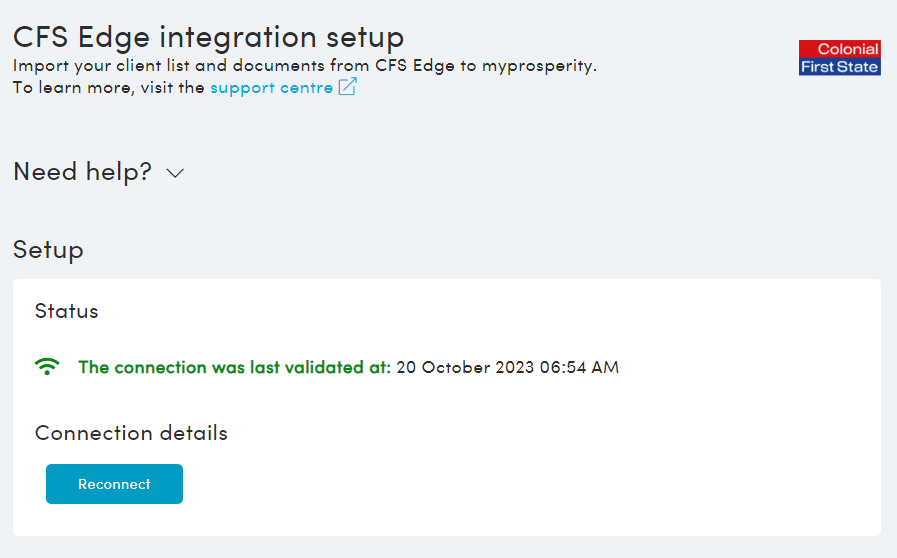Click the blue First State part of the logo

pyautogui.click(x=839, y=67)
